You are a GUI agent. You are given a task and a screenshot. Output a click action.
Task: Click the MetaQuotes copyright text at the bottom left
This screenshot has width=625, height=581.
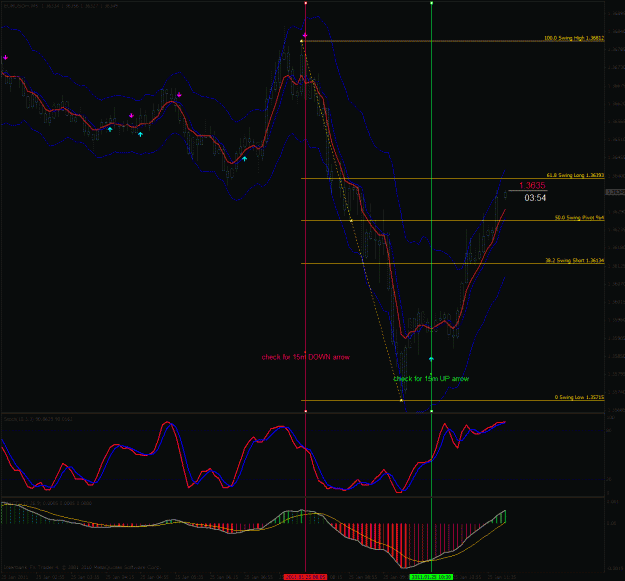click(x=83, y=567)
